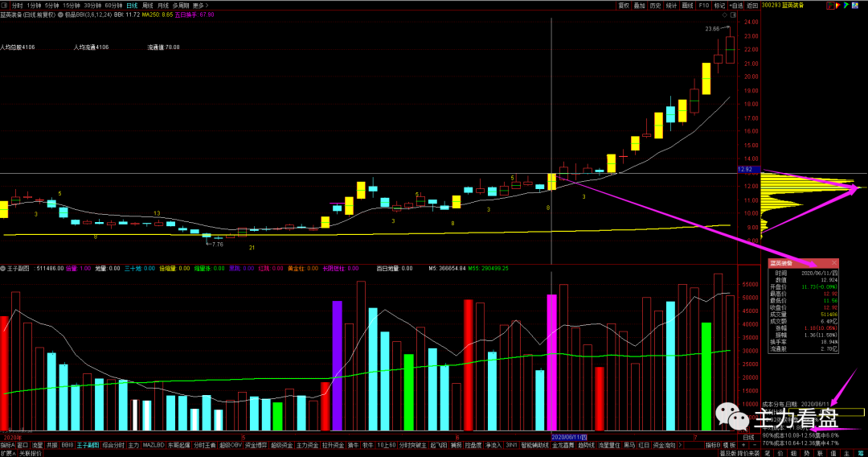The width and height of the screenshot is (868, 457).
Task: Open the 统计 statistics button
Action: click(671, 6)
